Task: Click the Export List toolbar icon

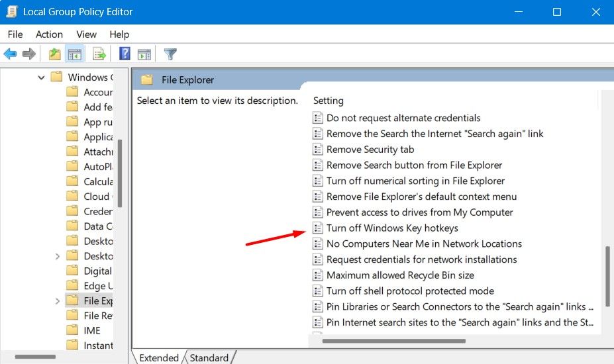Action: tap(99, 54)
